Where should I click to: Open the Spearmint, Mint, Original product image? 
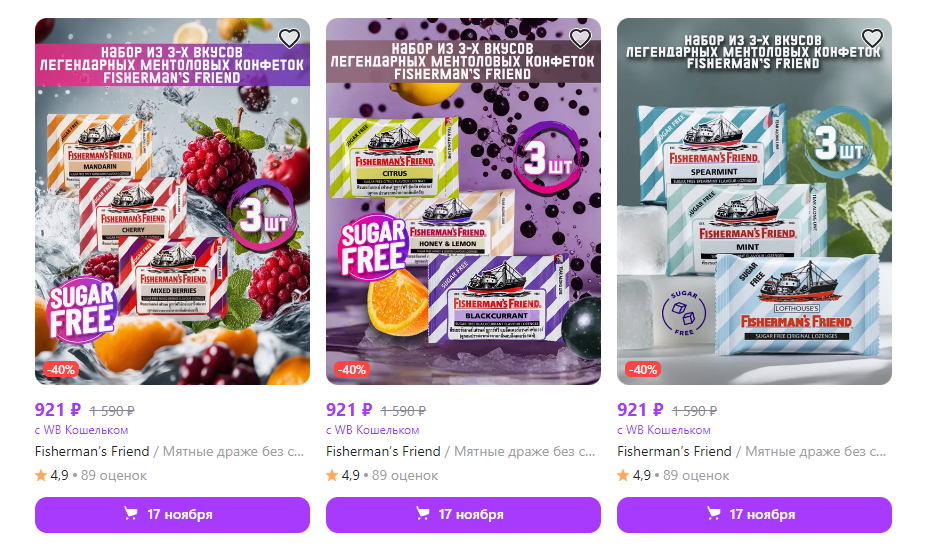pos(754,201)
